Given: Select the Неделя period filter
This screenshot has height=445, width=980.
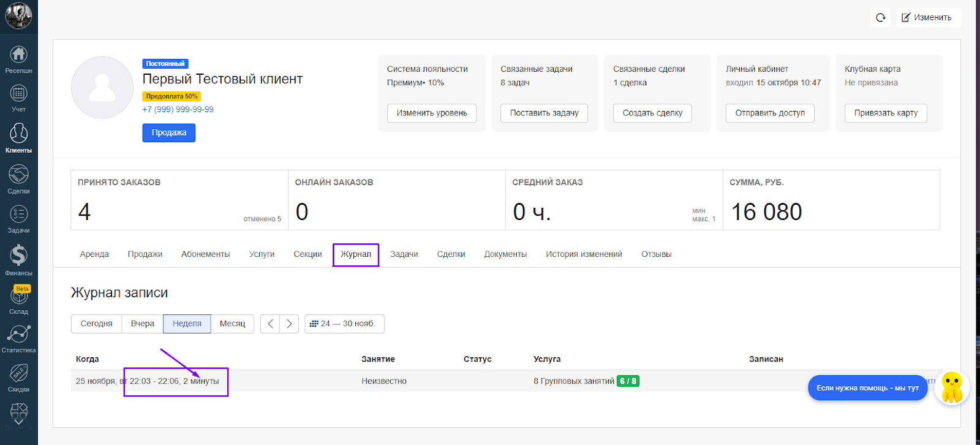Looking at the screenshot, I should pos(187,324).
